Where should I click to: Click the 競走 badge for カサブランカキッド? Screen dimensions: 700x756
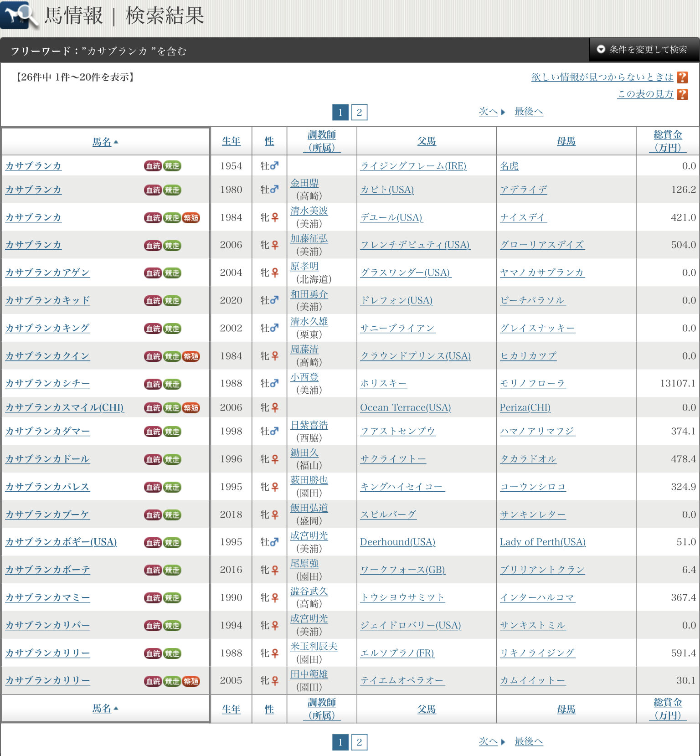(172, 301)
